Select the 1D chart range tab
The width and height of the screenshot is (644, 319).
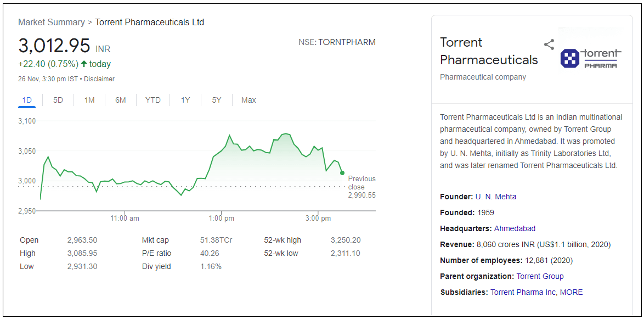click(27, 100)
